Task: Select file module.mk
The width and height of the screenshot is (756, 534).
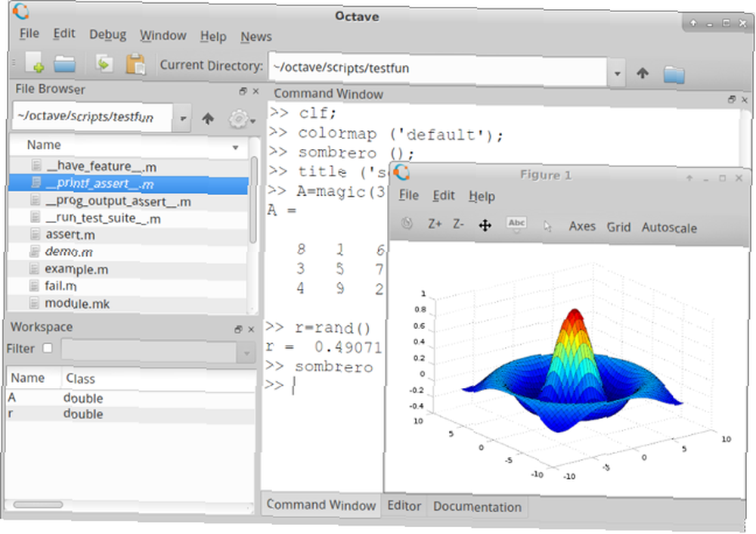Action: coord(127,303)
